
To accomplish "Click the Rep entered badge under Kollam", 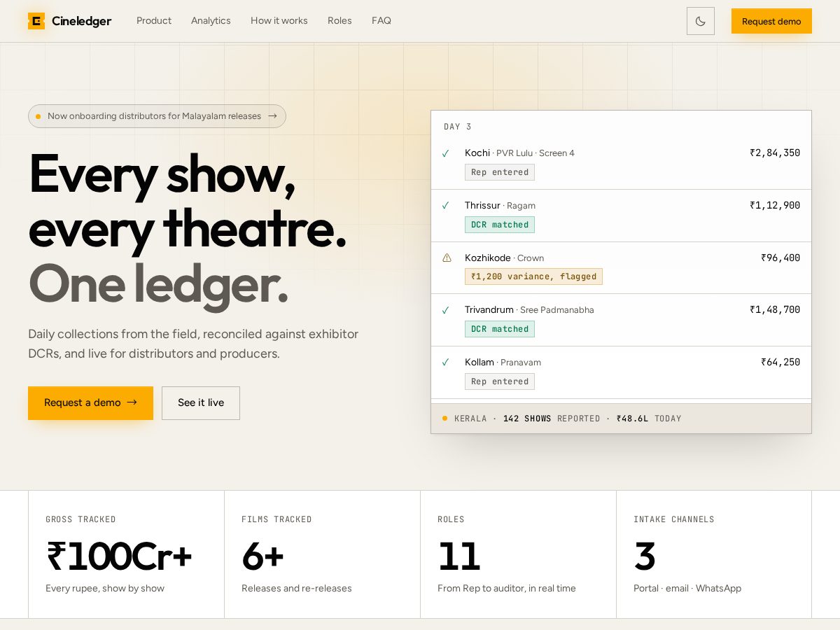I will pos(500,381).
